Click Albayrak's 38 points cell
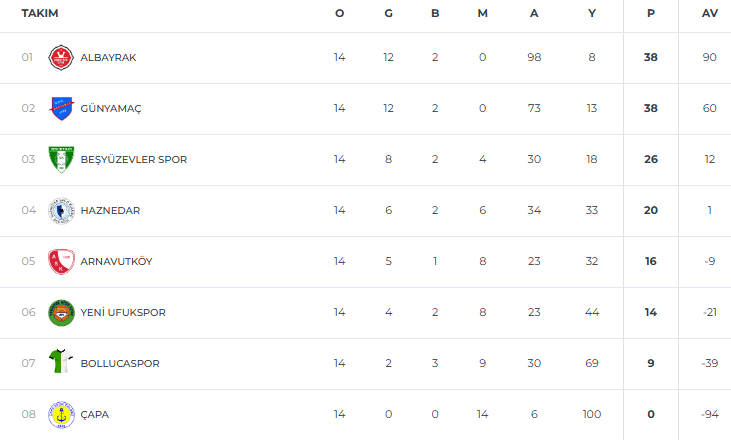Image resolution: width=731 pixels, height=440 pixels. [x=650, y=58]
